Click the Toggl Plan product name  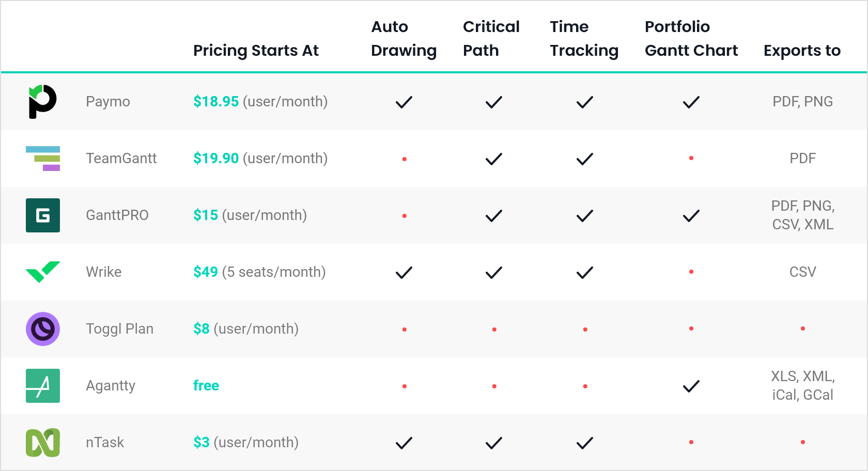(x=120, y=329)
